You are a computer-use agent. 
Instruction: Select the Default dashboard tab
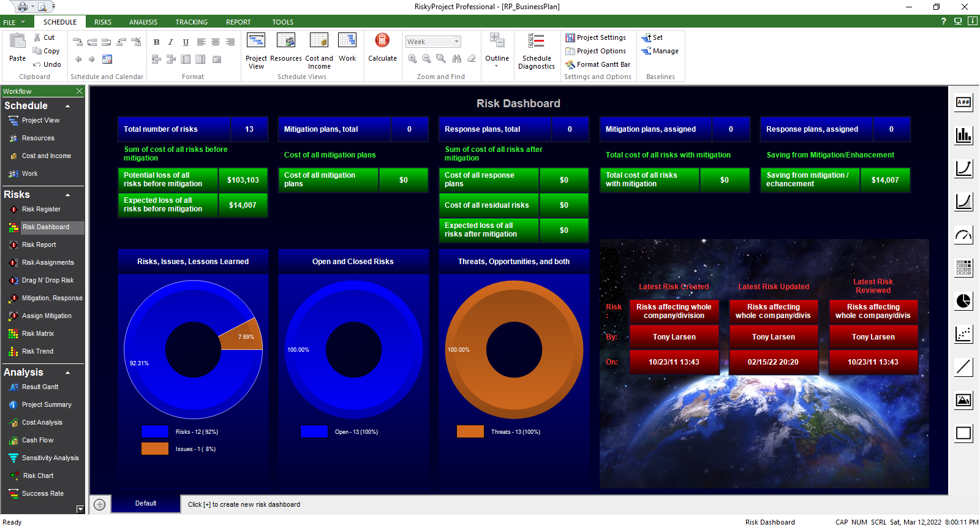(x=146, y=504)
